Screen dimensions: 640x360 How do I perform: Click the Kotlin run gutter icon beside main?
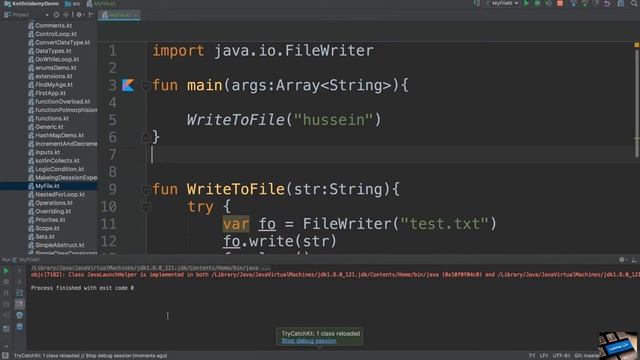[128, 85]
